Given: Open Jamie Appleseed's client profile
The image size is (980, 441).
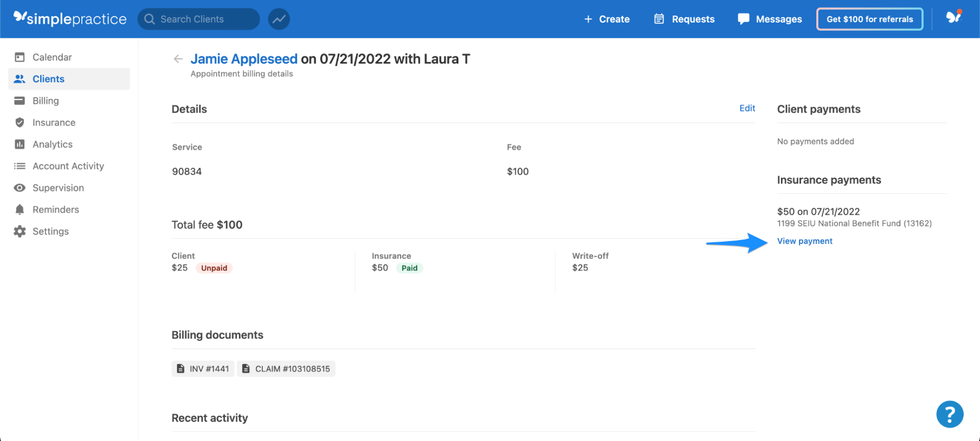Looking at the screenshot, I should pyautogui.click(x=244, y=58).
